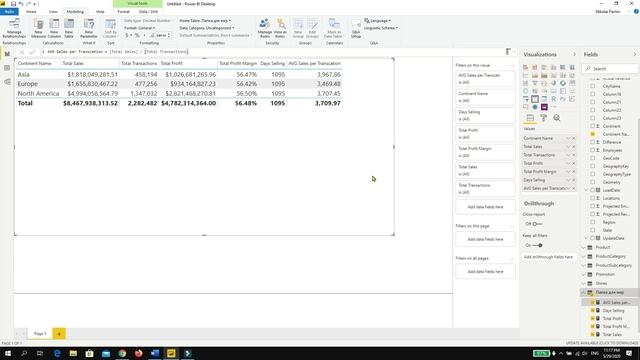Uncheck the Days Selling measure checkbox
Viewport: 640px width, 360px height.
point(593,311)
